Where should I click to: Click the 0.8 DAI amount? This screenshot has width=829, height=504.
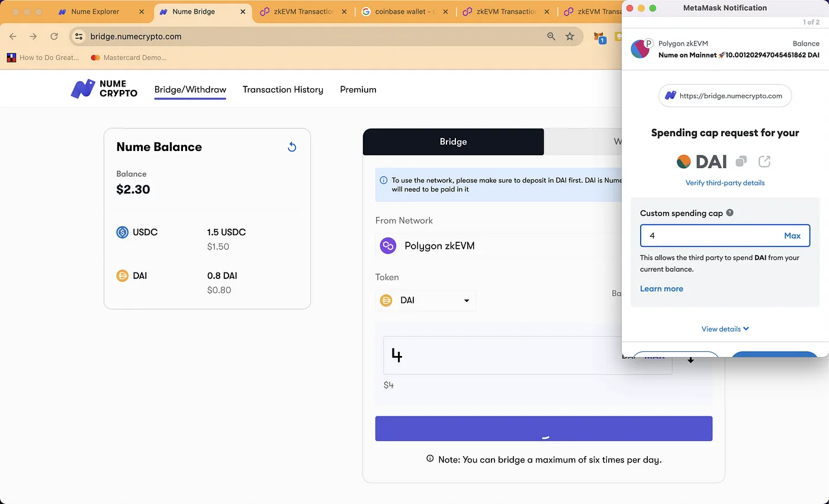[x=222, y=275]
